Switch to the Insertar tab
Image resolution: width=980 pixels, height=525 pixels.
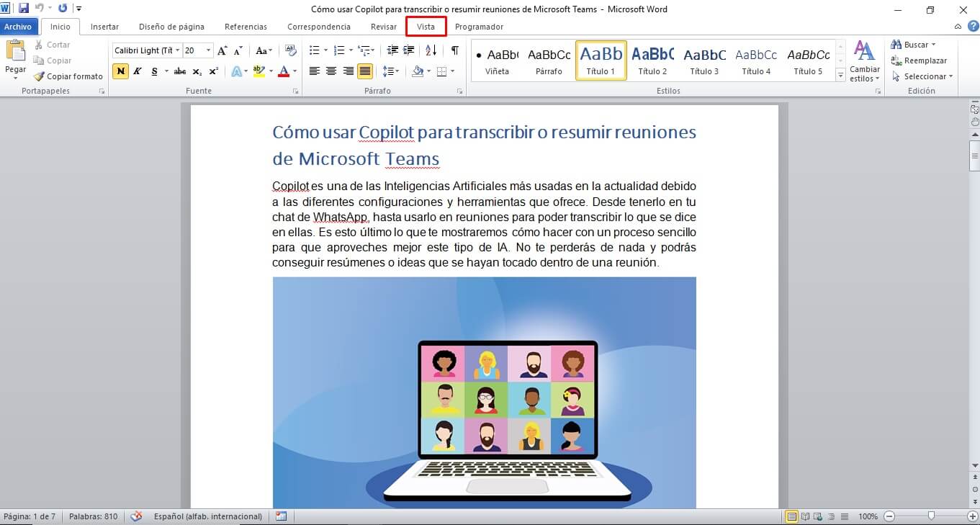click(x=104, y=27)
